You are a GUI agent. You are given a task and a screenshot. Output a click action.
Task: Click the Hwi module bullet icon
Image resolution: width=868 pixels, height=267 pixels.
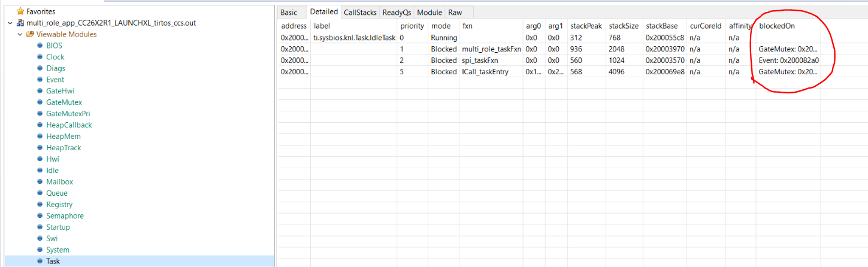[x=40, y=159]
